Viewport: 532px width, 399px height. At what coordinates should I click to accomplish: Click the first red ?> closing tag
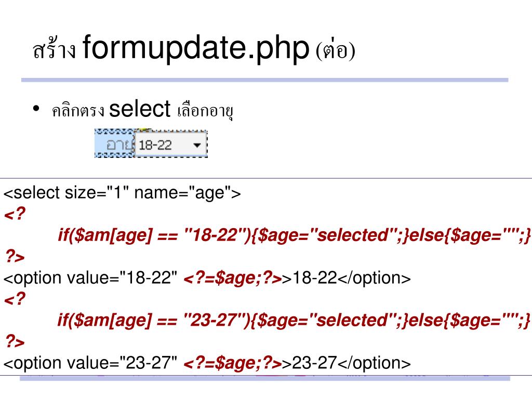15,257
